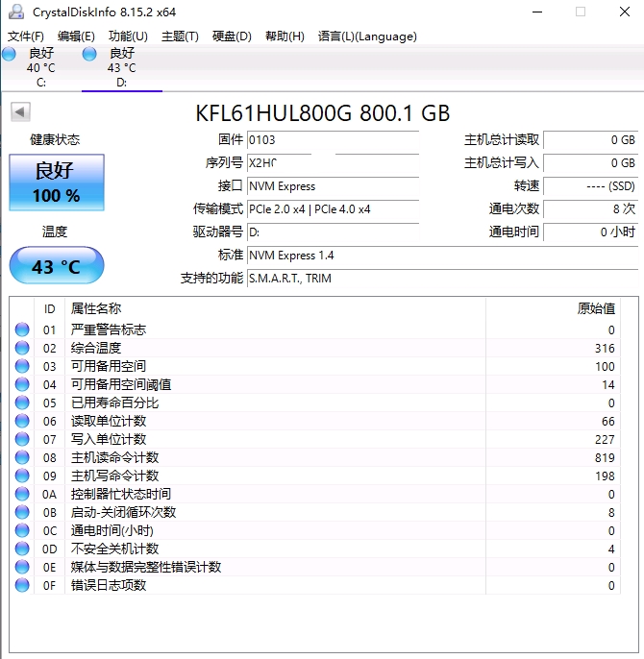Select the 已用寿命百分比 attribute name
644x659 pixels.
click(x=114, y=403)
